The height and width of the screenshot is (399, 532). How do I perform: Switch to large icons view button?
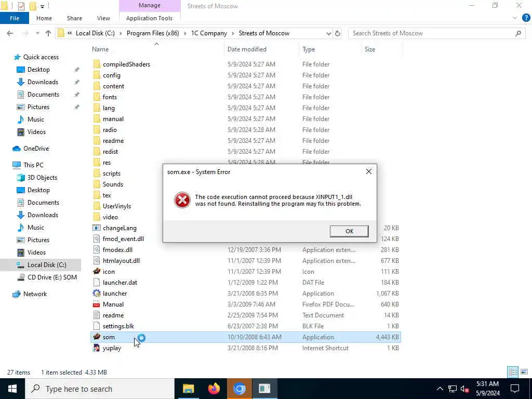click(524, 372)
